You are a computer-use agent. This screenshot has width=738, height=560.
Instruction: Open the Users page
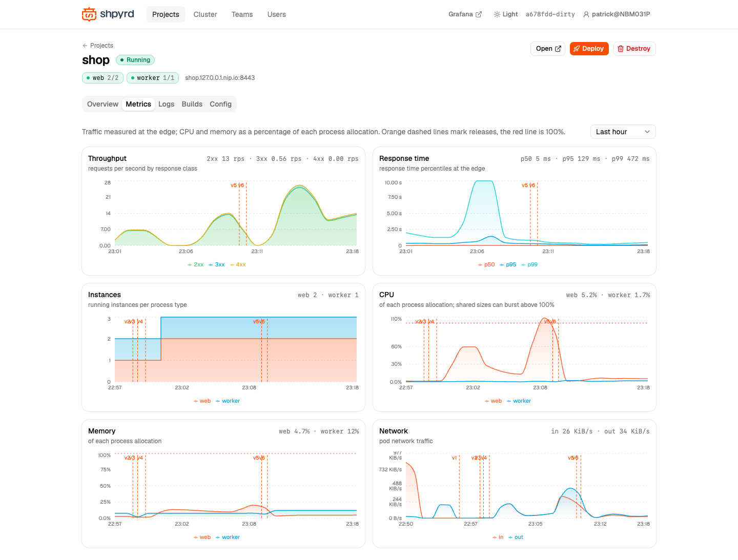click(277, 14)
